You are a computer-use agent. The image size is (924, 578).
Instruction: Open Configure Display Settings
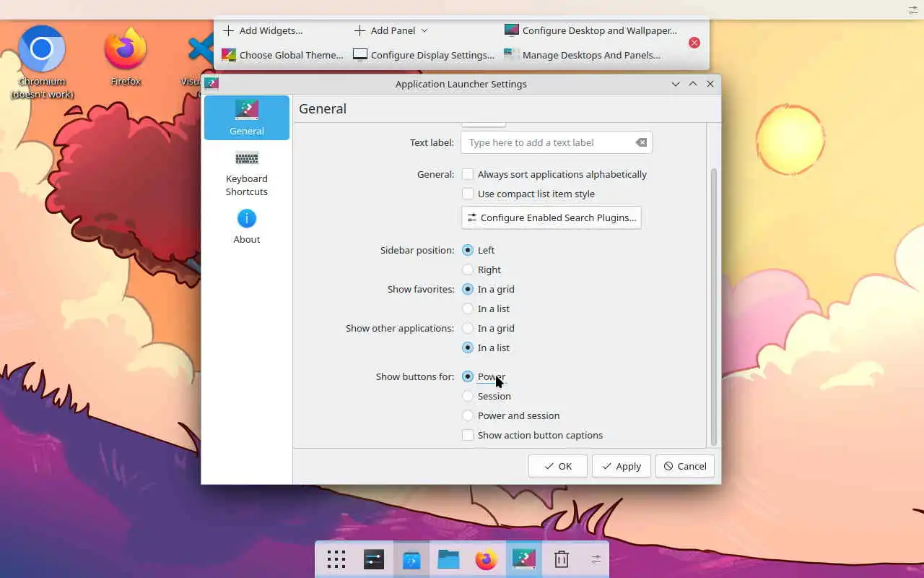coord(424,55)
